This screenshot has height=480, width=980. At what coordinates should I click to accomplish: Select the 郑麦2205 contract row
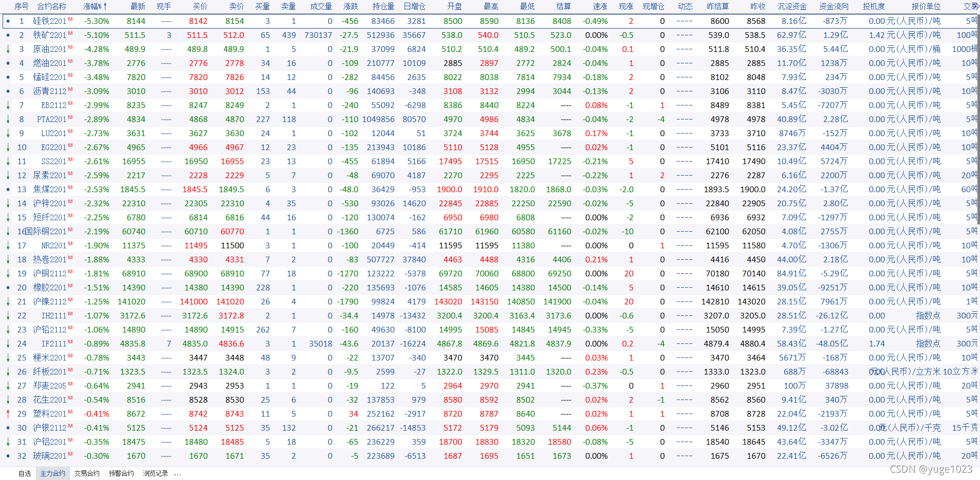click(x=490, y=386)
